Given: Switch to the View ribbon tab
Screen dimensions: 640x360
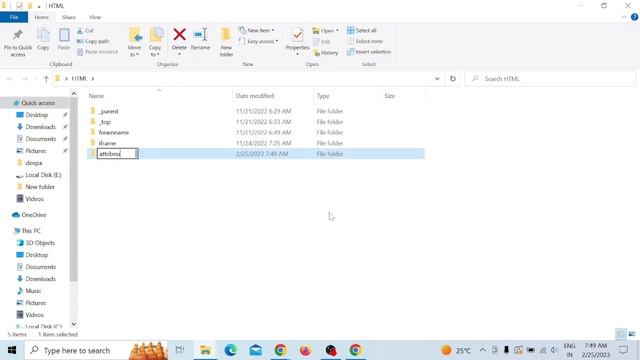Looking at the screenshot, I should click(x=95, y=17).
